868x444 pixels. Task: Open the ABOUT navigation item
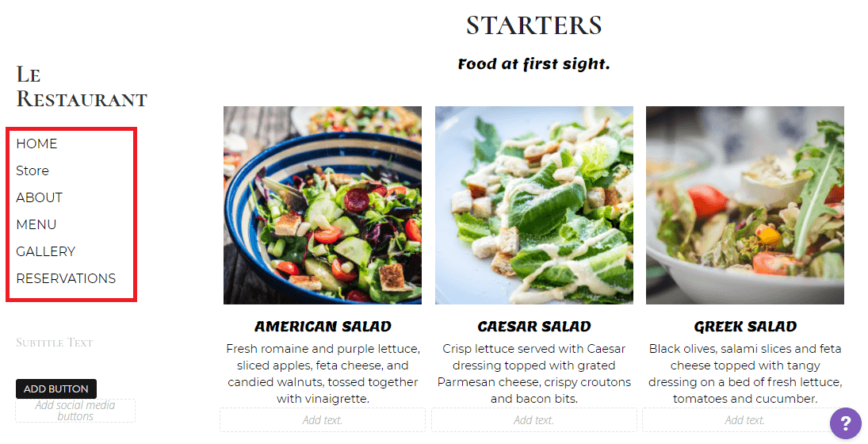tap(39, 197)
